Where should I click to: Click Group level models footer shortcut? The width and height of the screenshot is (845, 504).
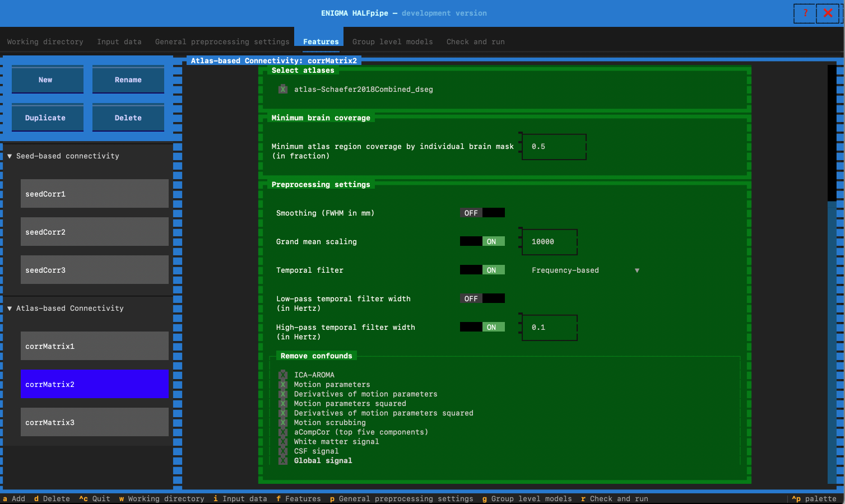tap(527, 499)
